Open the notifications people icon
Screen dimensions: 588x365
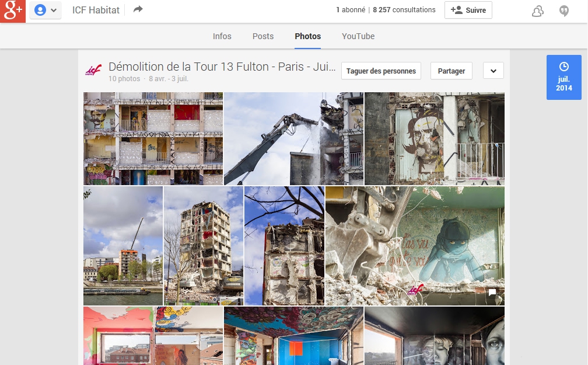point(538,11)
